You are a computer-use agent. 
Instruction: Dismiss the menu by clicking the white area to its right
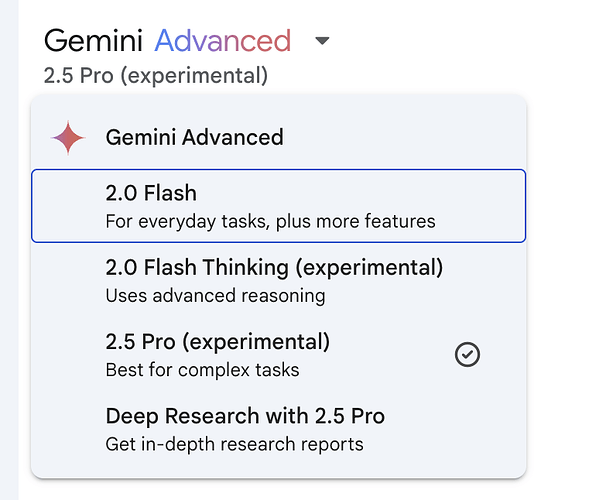pyautogui.click(x=570, y=274)
